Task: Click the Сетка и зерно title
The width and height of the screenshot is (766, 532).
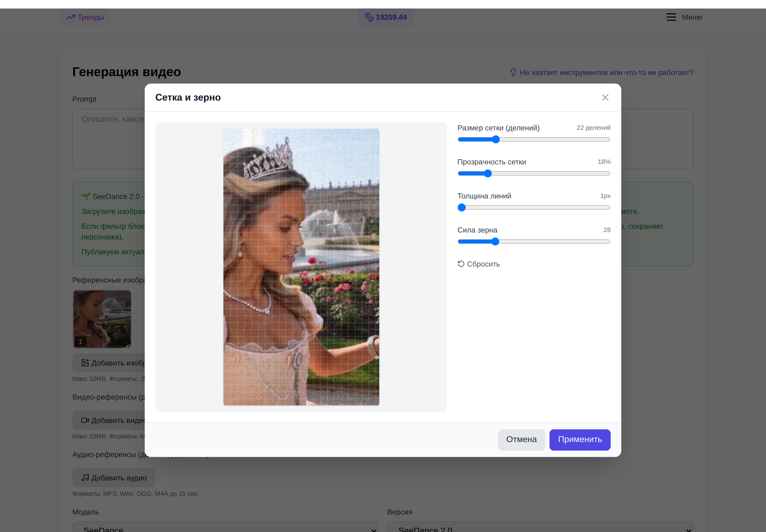Action: click(x=188, y=97)
